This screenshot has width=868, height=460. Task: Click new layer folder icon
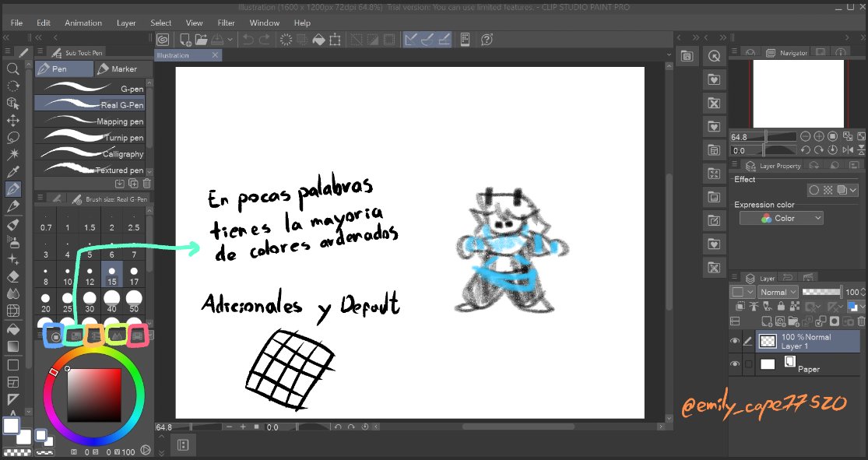point(793,321)
